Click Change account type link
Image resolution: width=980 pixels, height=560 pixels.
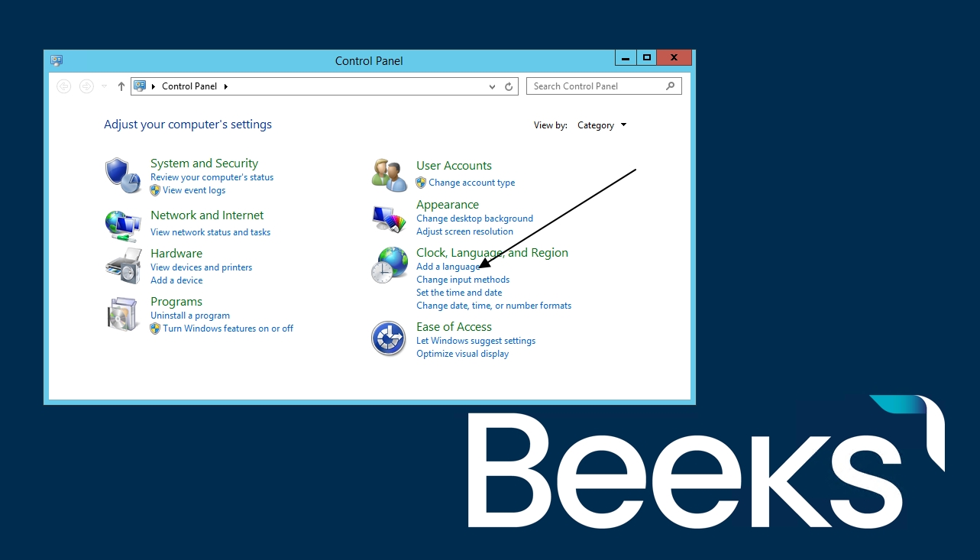pos(472,183)
